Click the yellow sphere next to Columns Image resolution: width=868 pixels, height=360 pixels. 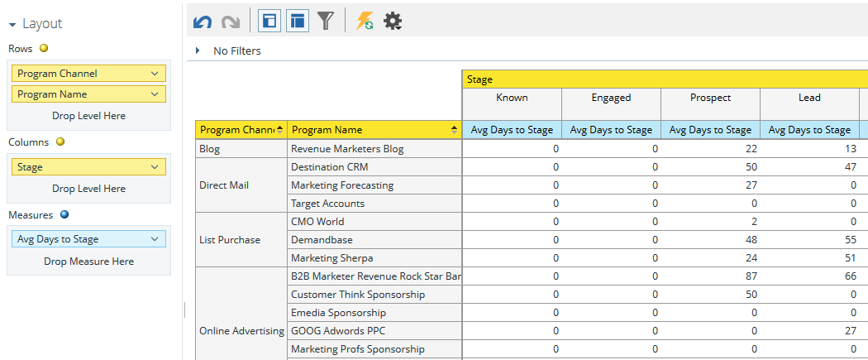[60, 142]
